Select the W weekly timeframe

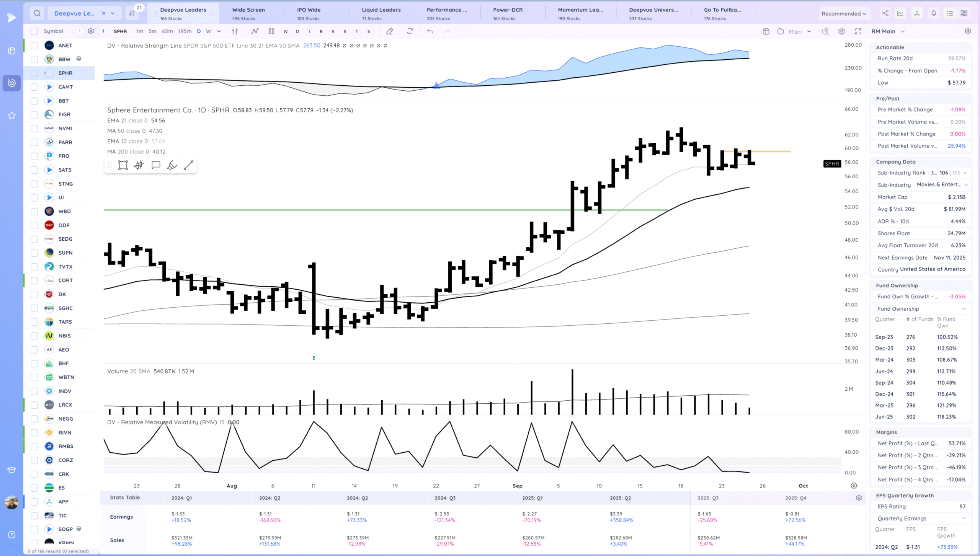point(208,31)
